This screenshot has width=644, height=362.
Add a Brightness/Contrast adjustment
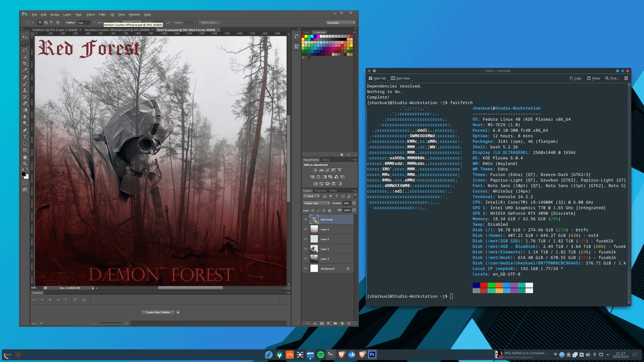(315, 170)
